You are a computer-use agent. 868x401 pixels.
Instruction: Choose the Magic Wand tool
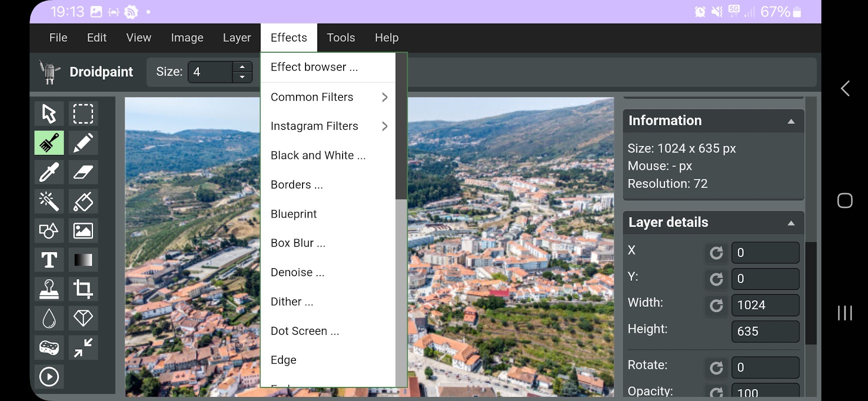tap(49, 202)
